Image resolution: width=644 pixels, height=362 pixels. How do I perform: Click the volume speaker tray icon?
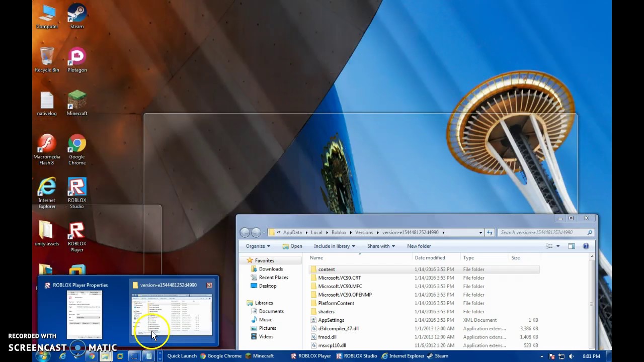(571, 356)
